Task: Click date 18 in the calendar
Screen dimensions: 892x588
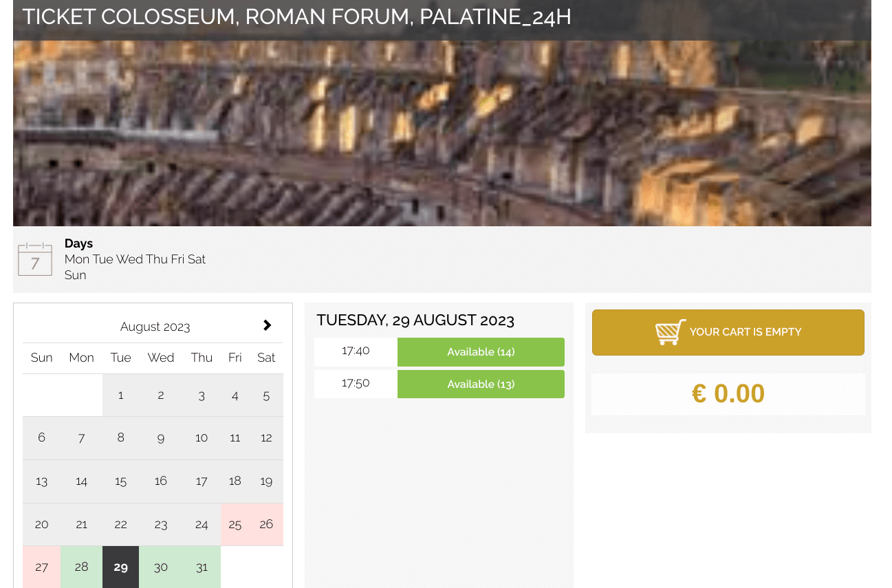Action: coord(235,481)
